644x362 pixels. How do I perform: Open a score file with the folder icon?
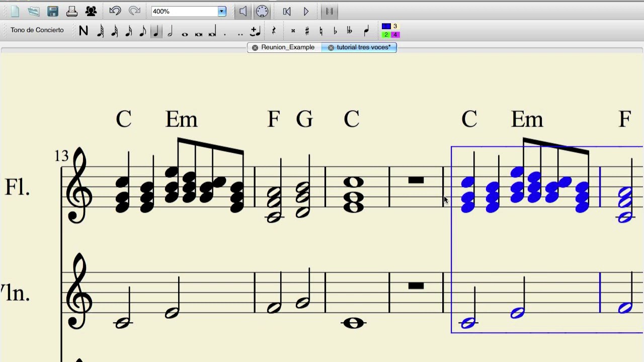pyautogui.click(x=34, y=11)
